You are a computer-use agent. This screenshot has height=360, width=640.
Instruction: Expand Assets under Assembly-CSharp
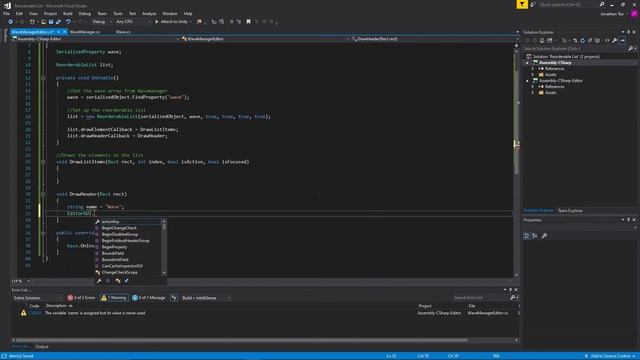533,75
